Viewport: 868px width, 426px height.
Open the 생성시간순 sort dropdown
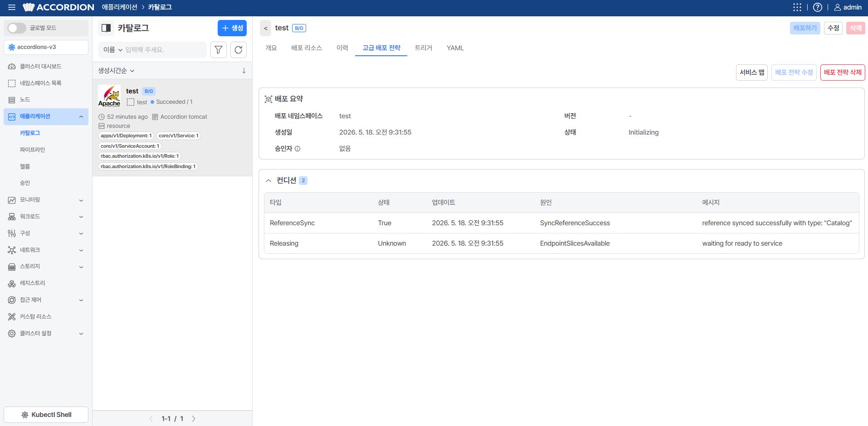pyautogui.click(x=117, y=71)
